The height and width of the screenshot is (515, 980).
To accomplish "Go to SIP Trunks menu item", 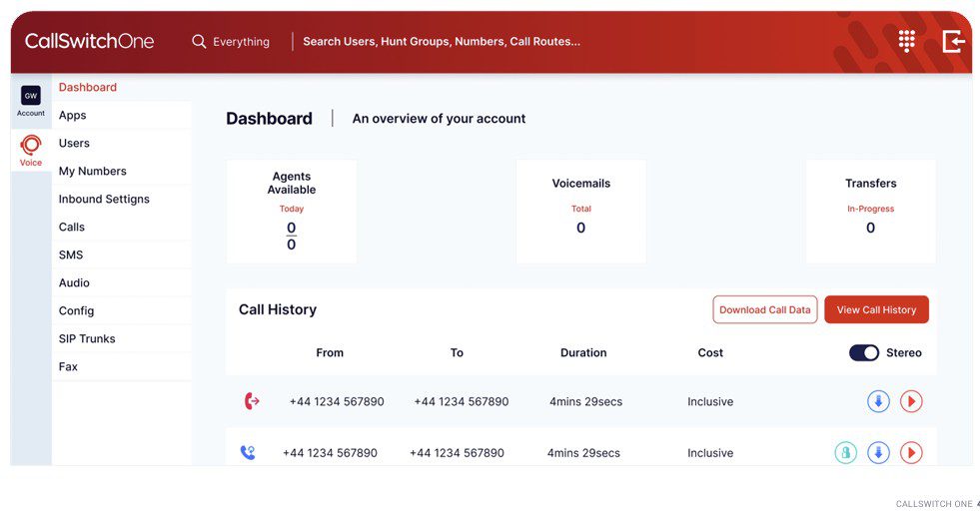I will click(x=87, y=339).
